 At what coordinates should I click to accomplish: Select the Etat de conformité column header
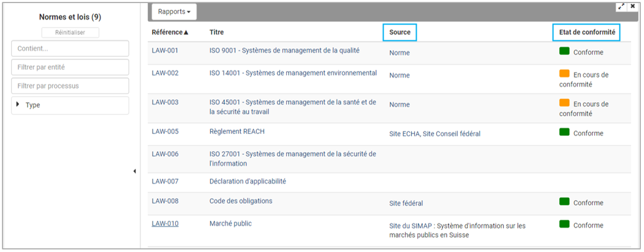click(586, 32)
